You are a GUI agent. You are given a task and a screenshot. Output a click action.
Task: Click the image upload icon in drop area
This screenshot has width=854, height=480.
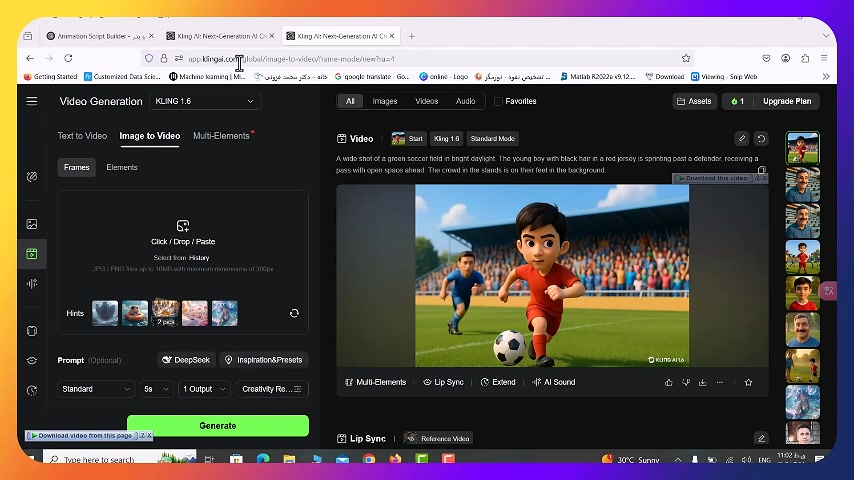coord(183,226)
